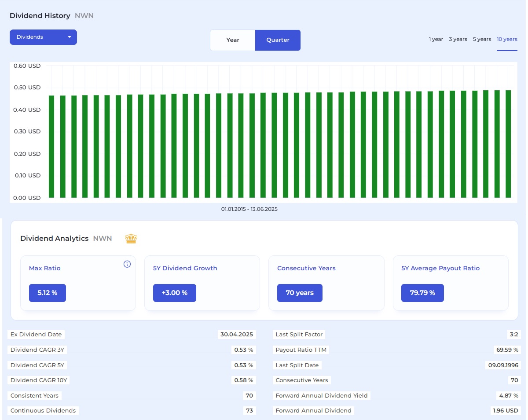Click the Dividend CAGR 5Y label
This screenshot has width=528, height=420.
click(37, 365)
